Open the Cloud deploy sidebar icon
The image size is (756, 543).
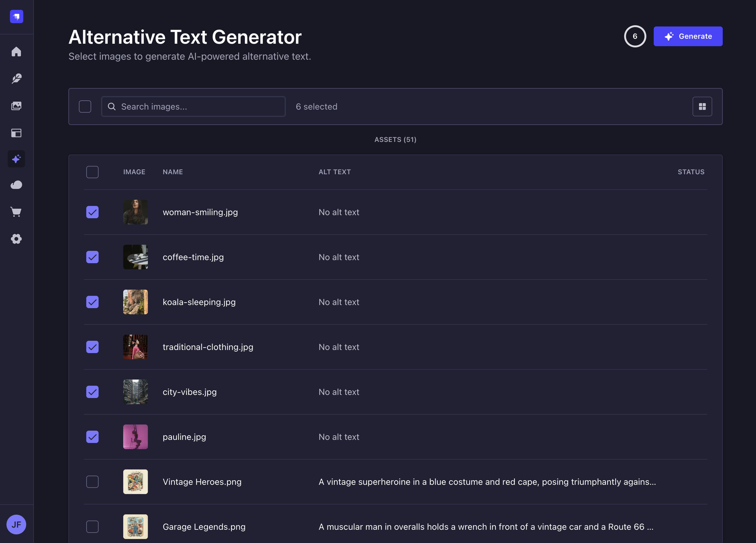16,185
